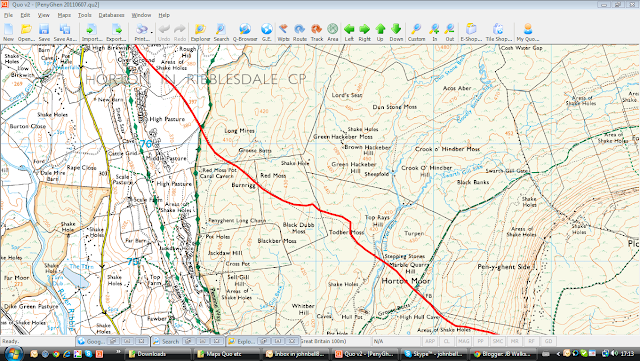Launch the G.E. globe icon
The width and height of the screenshot is (640, 361).
[267, 32]
